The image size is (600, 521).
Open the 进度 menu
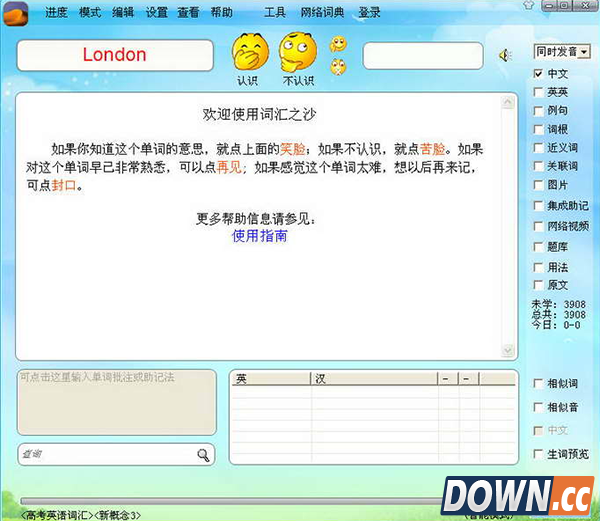point(56,13)
